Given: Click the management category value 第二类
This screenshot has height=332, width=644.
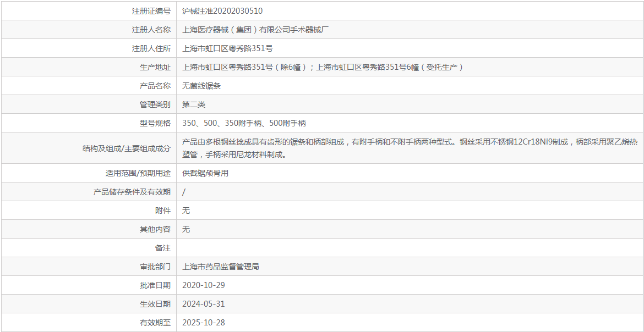Looking at the screenshot, I should click(194, 104).
